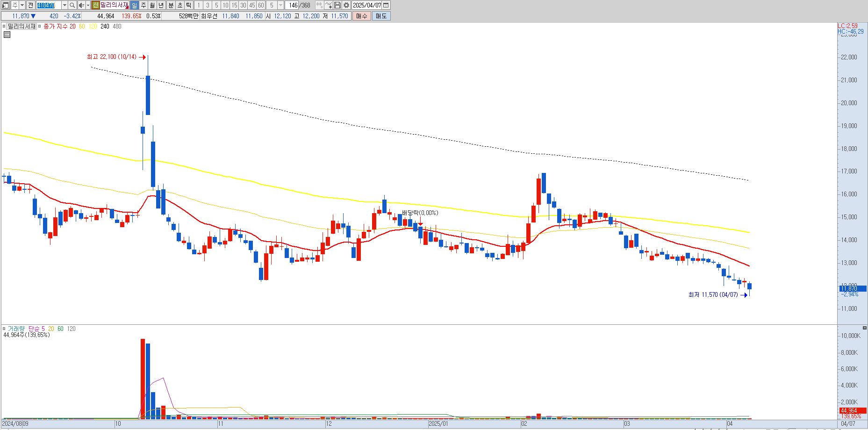The image size is (868, 430).
Task: Select the 60 interval preset
Action: tap(261, 5)
